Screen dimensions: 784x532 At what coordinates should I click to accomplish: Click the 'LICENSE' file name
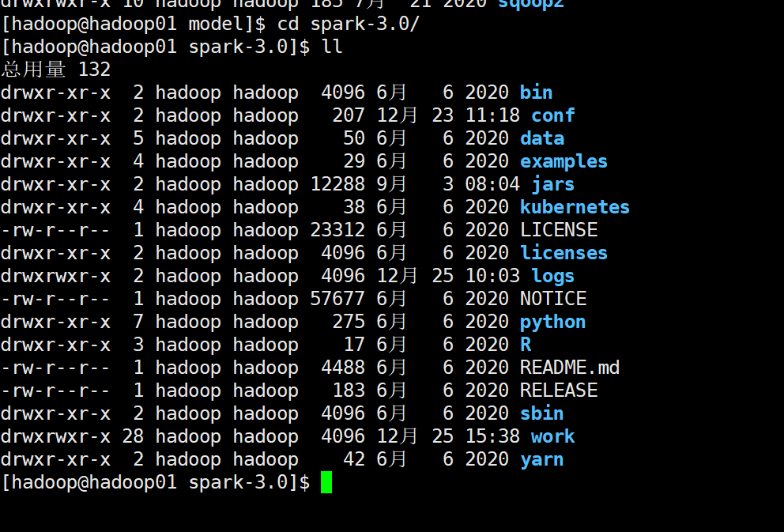(559, 231)
